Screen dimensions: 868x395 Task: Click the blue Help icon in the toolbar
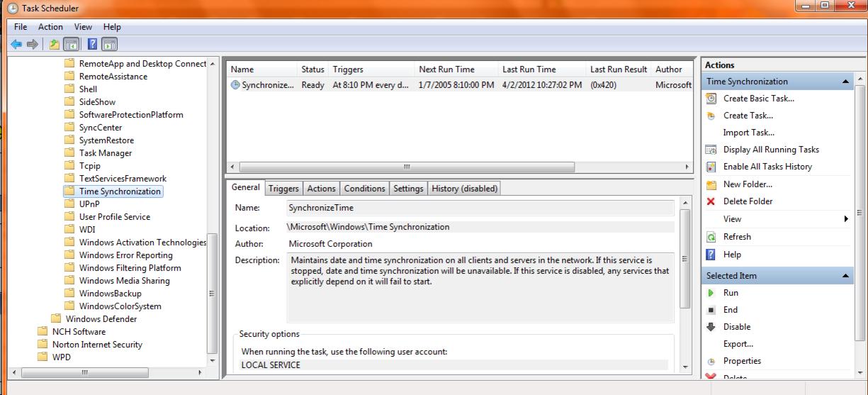(x=91, y=44)
